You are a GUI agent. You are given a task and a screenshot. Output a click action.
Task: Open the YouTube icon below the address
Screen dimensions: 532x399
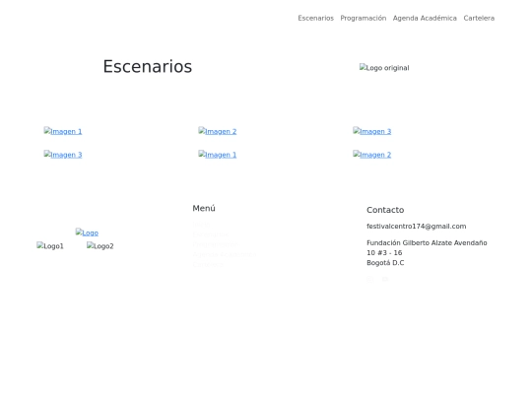[x=385, y=279]
